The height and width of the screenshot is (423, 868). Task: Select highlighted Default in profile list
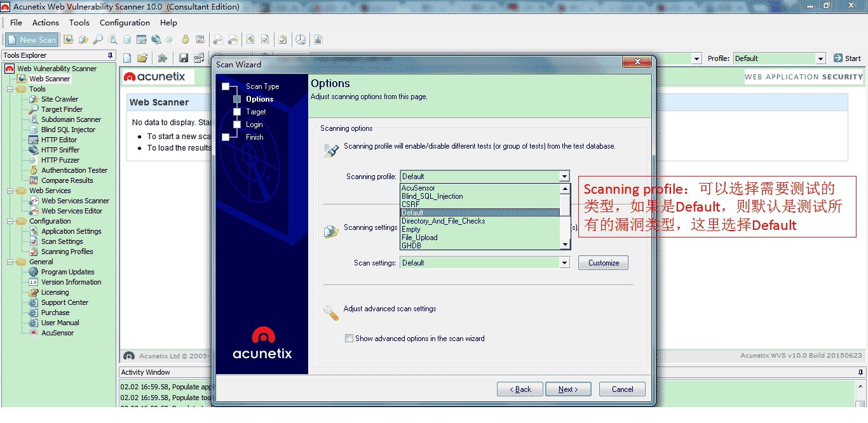pos(480,213)
